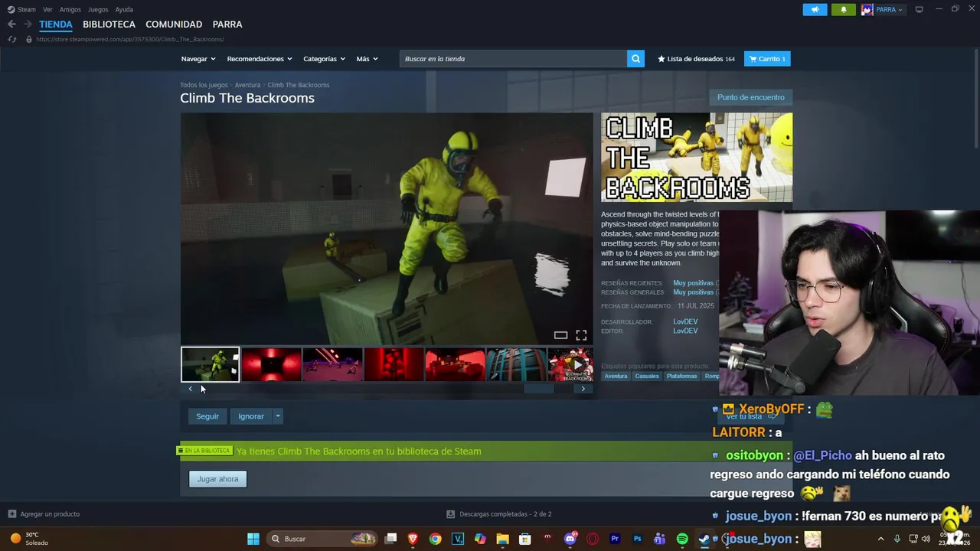Show previous thumbnails with left arrow
The height and width of the screenshot is (551, 980).
(x=191, y=389)
